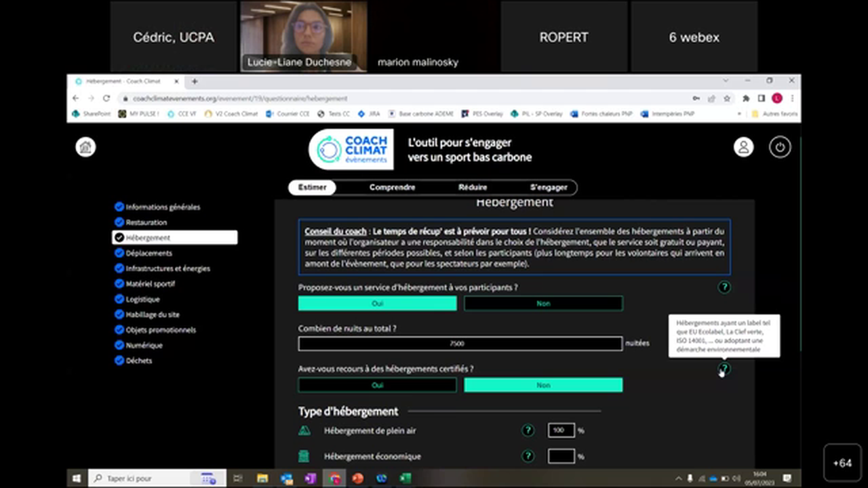Click the Windows Start button
Image resolution: width=868 pixels, height=488 pixels.
(x=77, y=479)
